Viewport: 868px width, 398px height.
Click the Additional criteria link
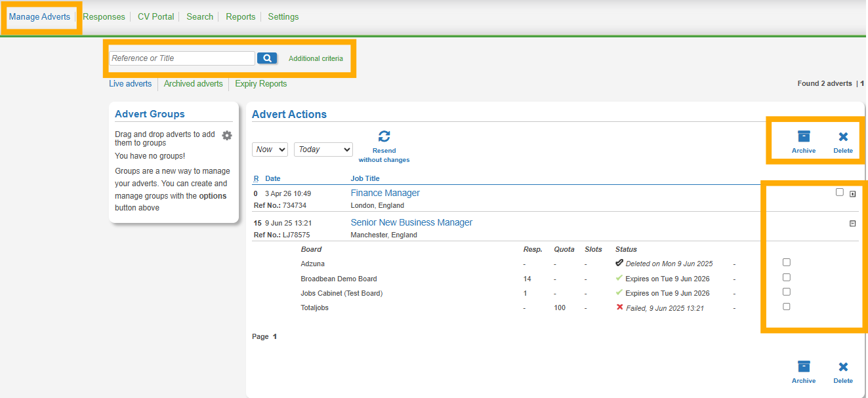point(316,58)
